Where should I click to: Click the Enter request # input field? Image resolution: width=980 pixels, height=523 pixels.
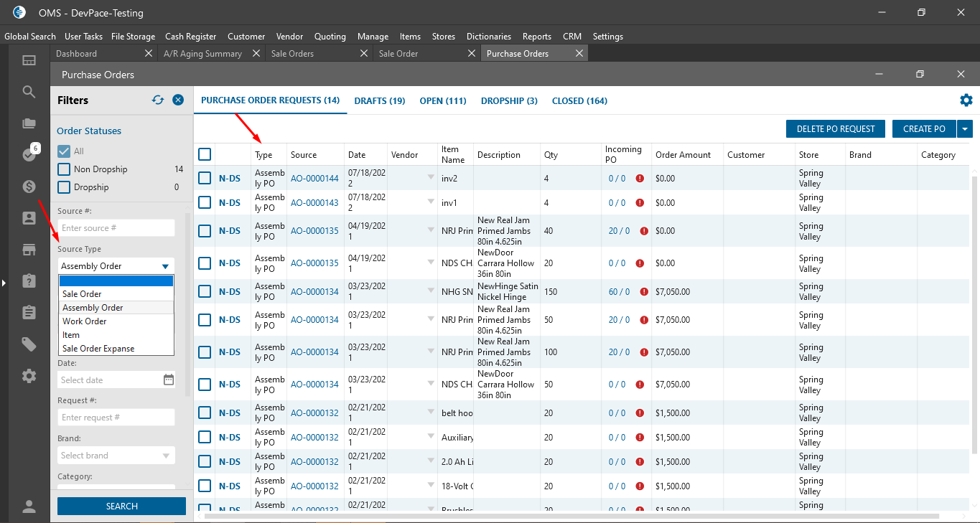click(x=116, y=418)
